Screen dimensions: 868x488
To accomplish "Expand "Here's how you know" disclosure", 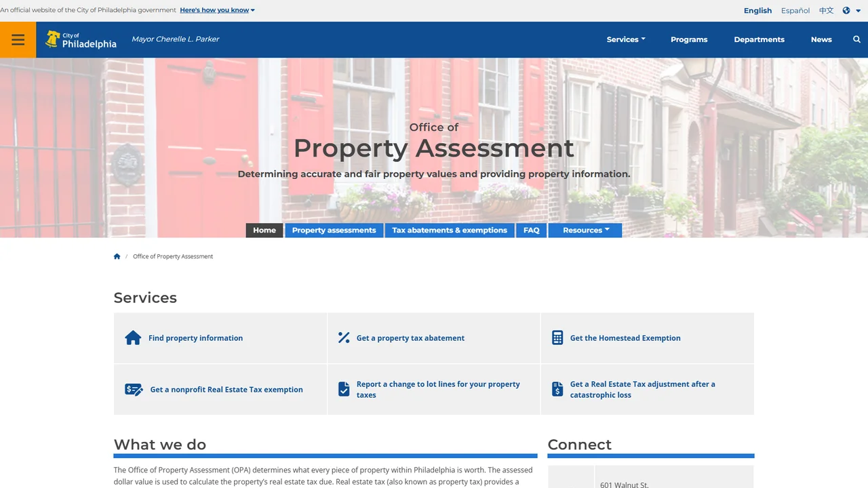I will pyautogui.click(x=217, y=10).
